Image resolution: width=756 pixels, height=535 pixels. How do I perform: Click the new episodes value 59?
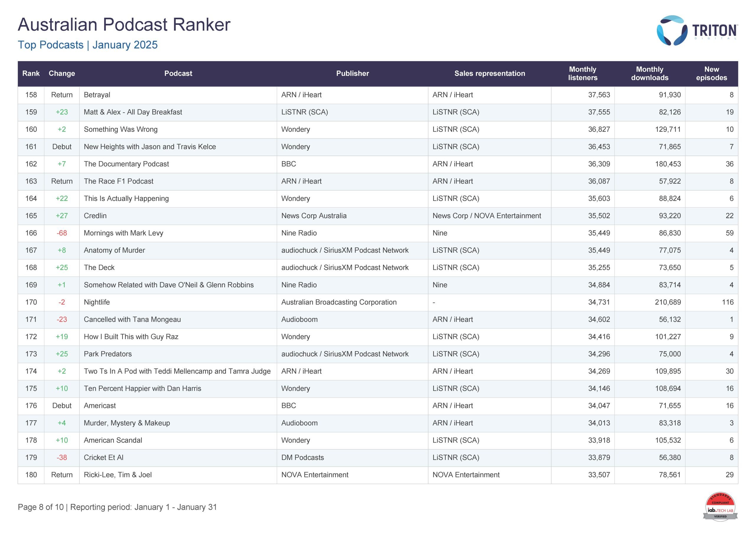tap(730, 233)
